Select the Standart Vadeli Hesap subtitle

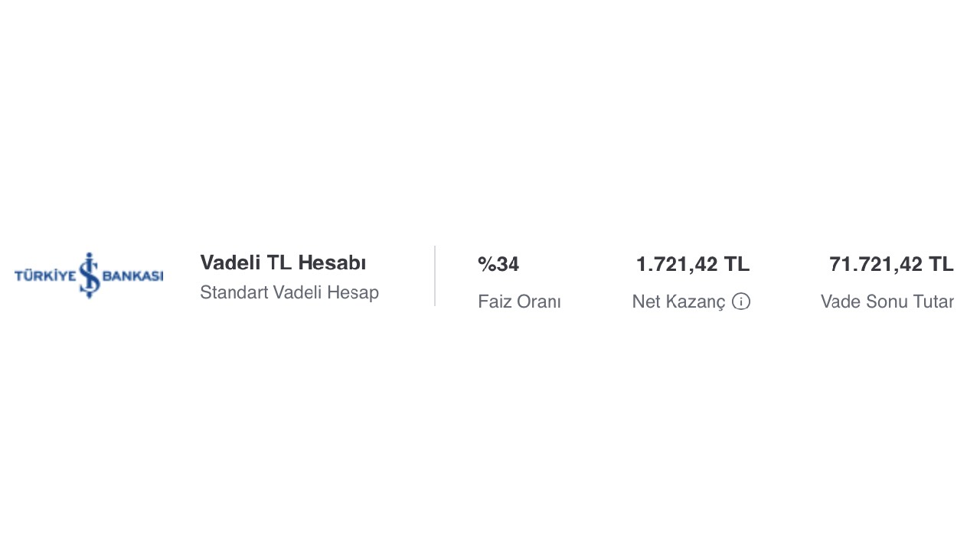click(289, 292)
